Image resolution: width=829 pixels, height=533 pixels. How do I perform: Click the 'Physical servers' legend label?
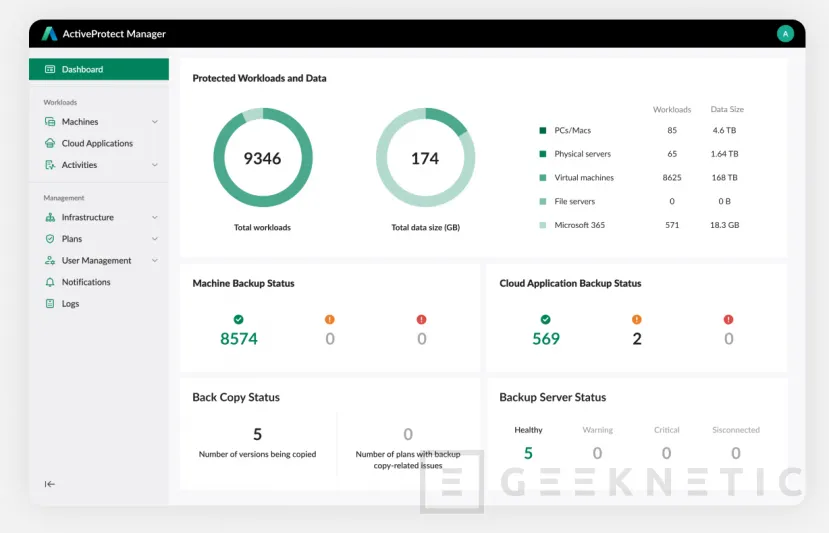click(583, 154)
